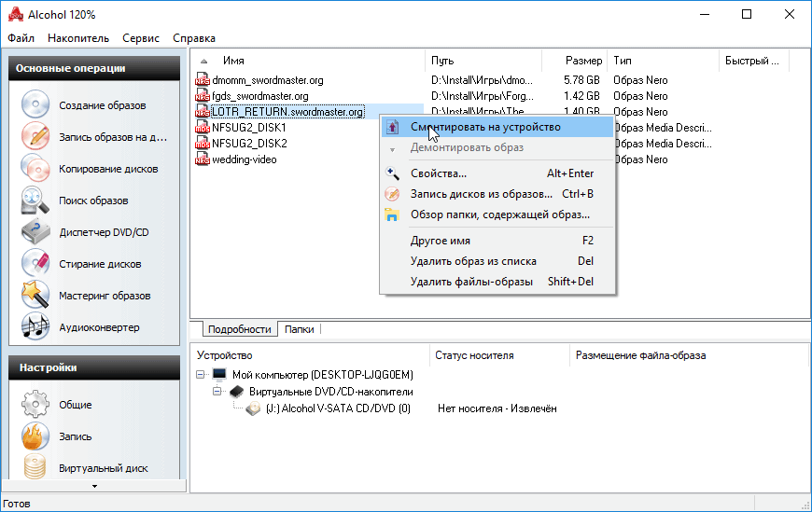Image resolution: width=812 pixels, height=512 pixels.
Task: Click the Имя column header
Action: coord(233,61)
